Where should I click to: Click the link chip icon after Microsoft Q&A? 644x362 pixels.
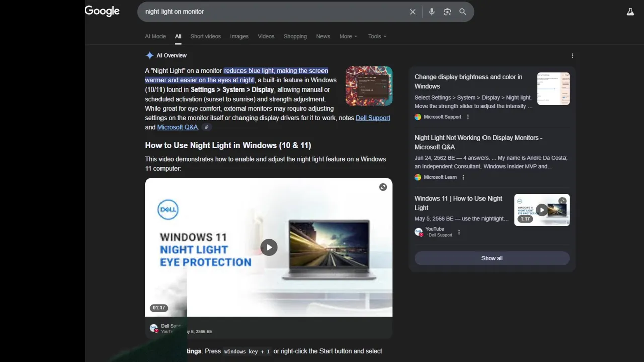click(206, 127)
